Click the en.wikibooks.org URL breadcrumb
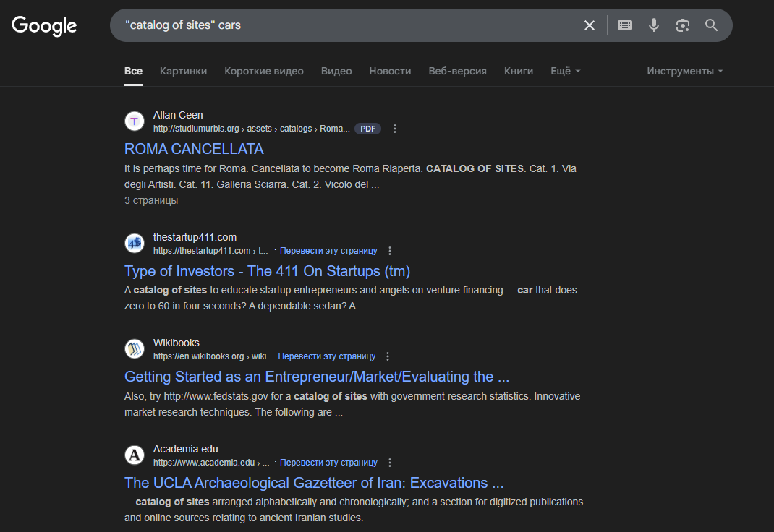The height and width of the screenshot is (532, 774). tap(209, 356)
